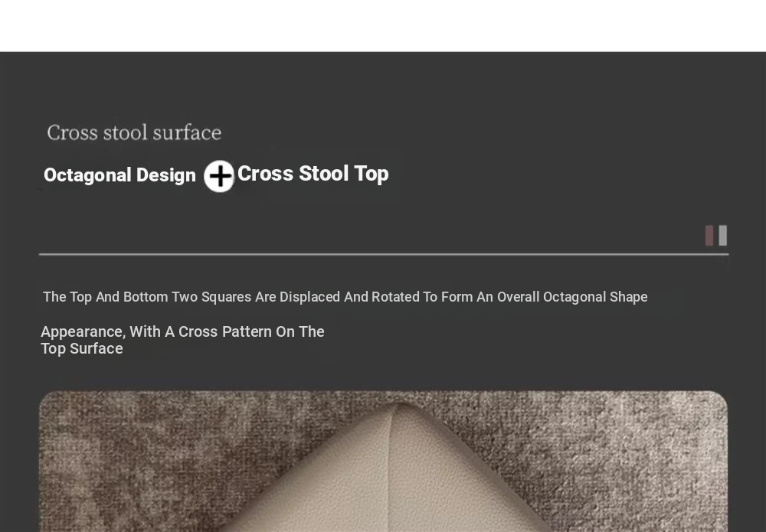Click the gray vertical bar indicator

coord(722,235)
